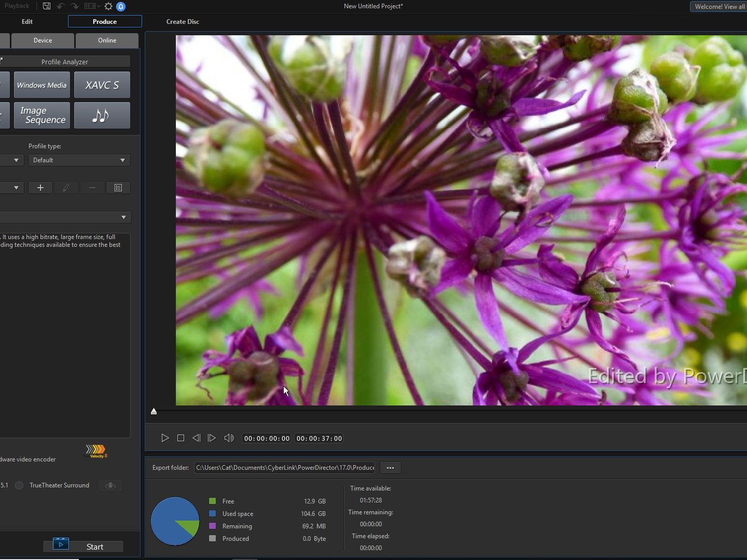Save the project with the floppy disk icon
The width and height of the screenshot is (747, 560).
(x=47, y=6)
